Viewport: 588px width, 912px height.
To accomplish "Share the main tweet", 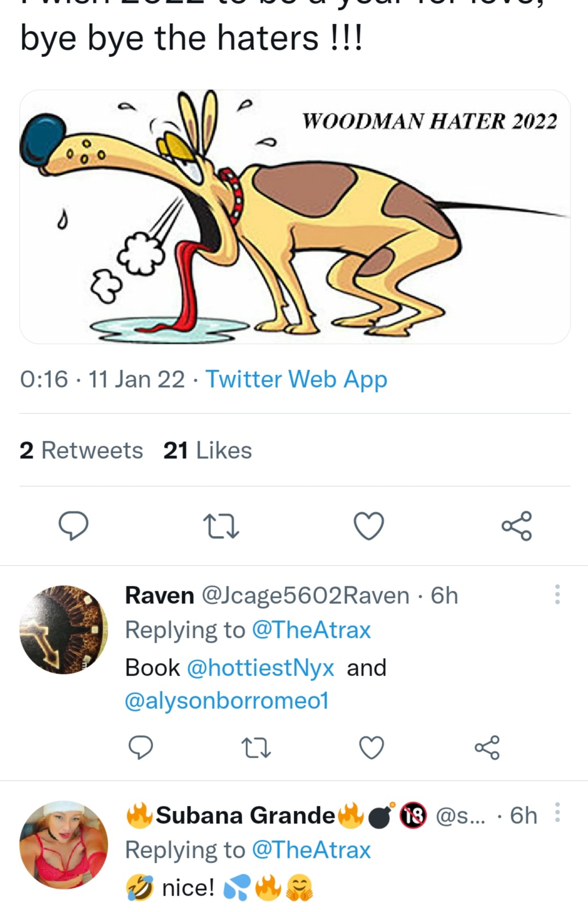I will [x=516, y=526].
